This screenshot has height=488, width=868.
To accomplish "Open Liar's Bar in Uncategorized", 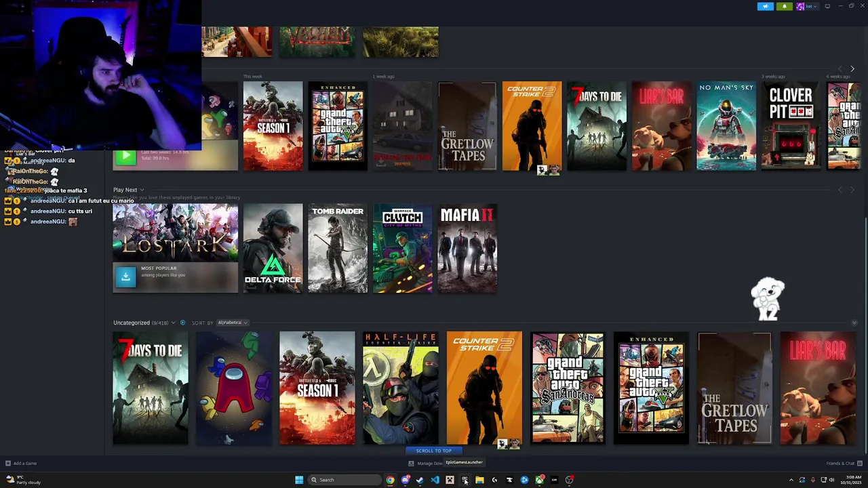I will pos(818,388).
